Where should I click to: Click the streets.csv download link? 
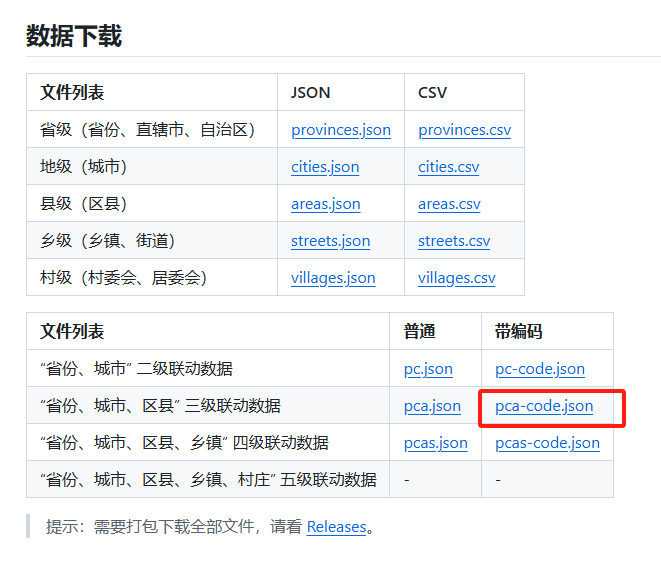point(454,241)
